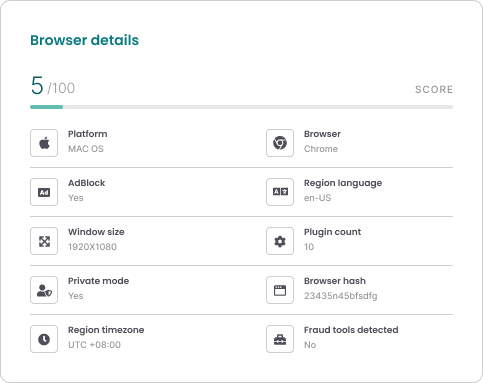This screenshot has width=483, height=383.
Task: Click the 10 value under Plugin count
Action: 309,247
